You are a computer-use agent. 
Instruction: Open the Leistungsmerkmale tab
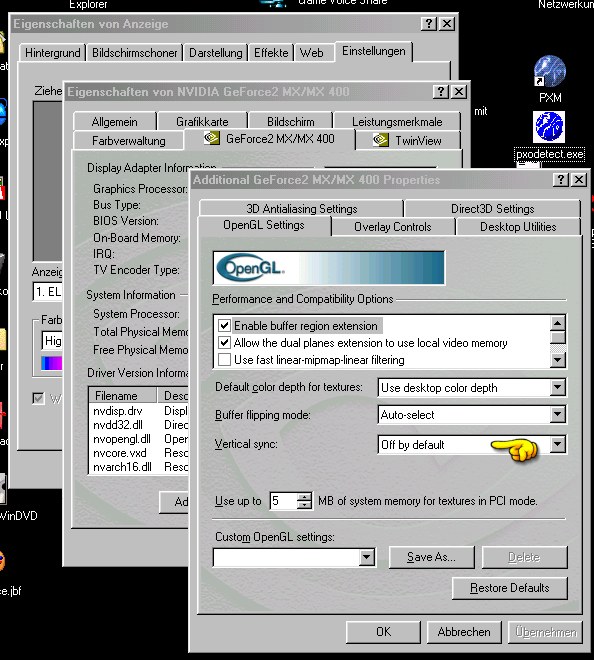pyautogui.click(x=397, y=122)
